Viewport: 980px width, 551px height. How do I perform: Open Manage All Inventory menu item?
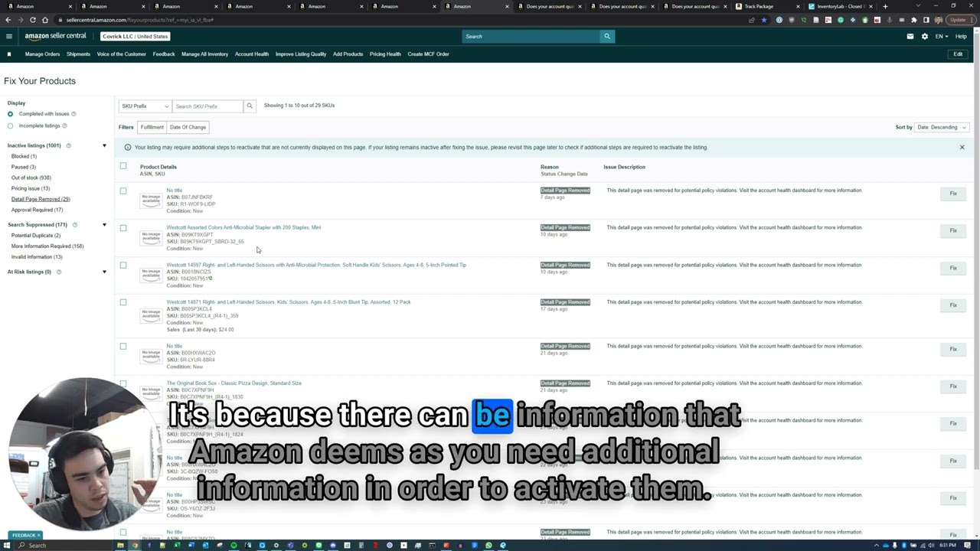[204, 54]
